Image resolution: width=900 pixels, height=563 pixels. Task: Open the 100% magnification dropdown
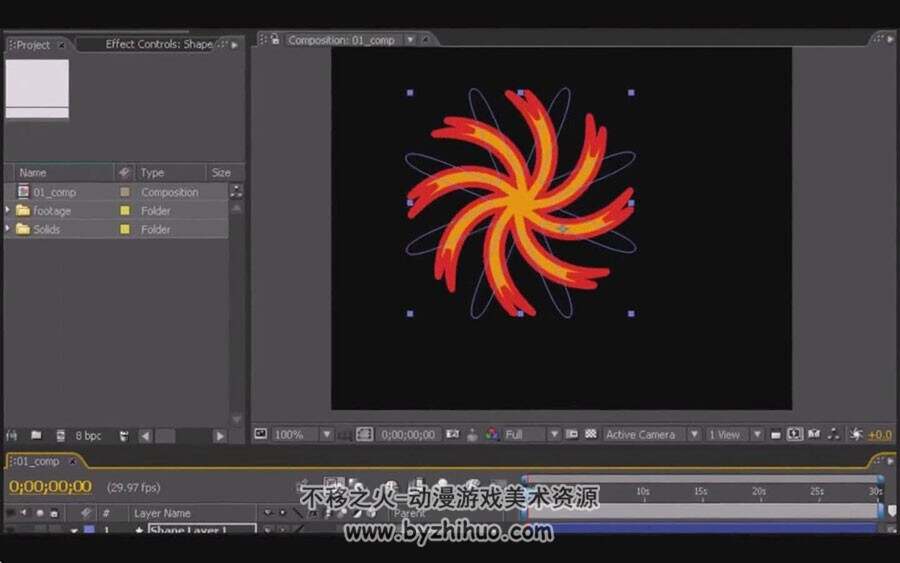coord(302,434)
